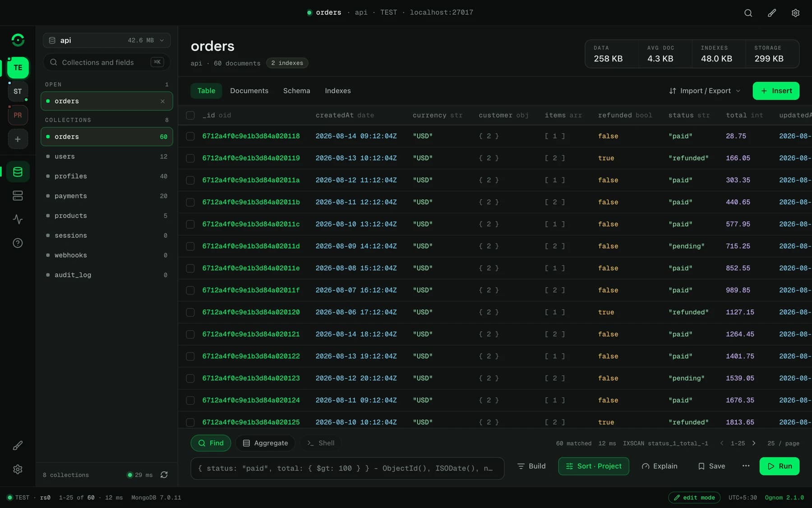Open the help question mark icon
Image resolution: width=812 pixels, height=508 pixels.
pos(18,243)
